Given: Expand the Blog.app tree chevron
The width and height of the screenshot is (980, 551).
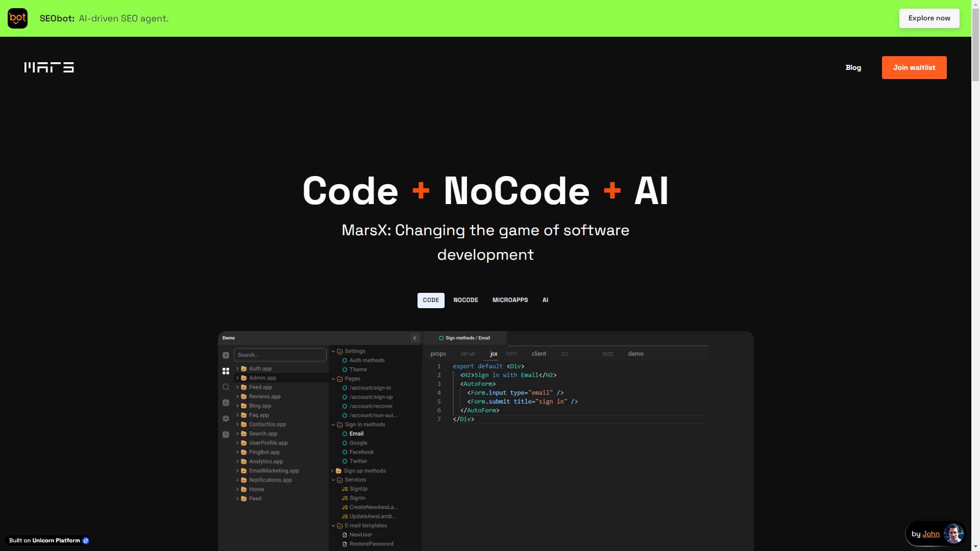Looking at the screenshot, I should (237, 406).
